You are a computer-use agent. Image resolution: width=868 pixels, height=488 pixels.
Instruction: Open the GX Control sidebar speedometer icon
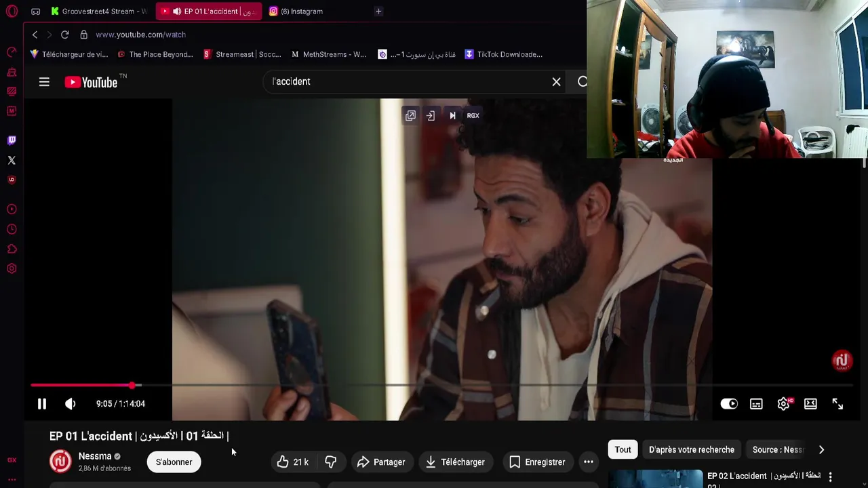12,52
